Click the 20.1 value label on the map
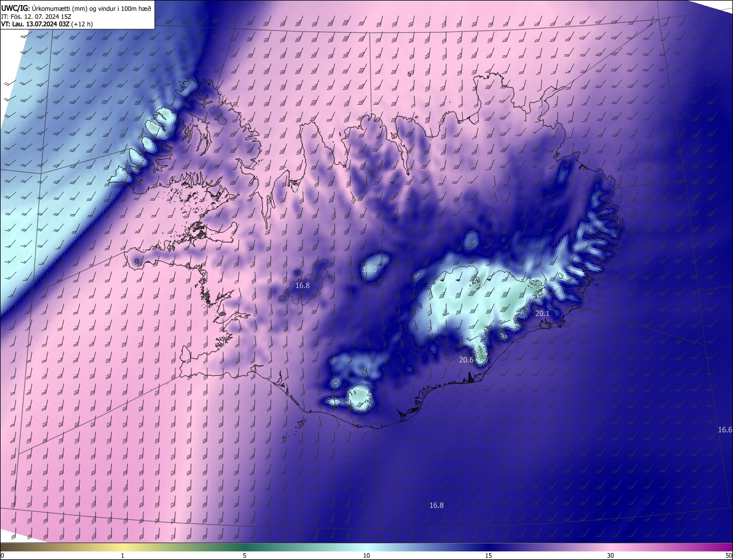 click(542, 314)
